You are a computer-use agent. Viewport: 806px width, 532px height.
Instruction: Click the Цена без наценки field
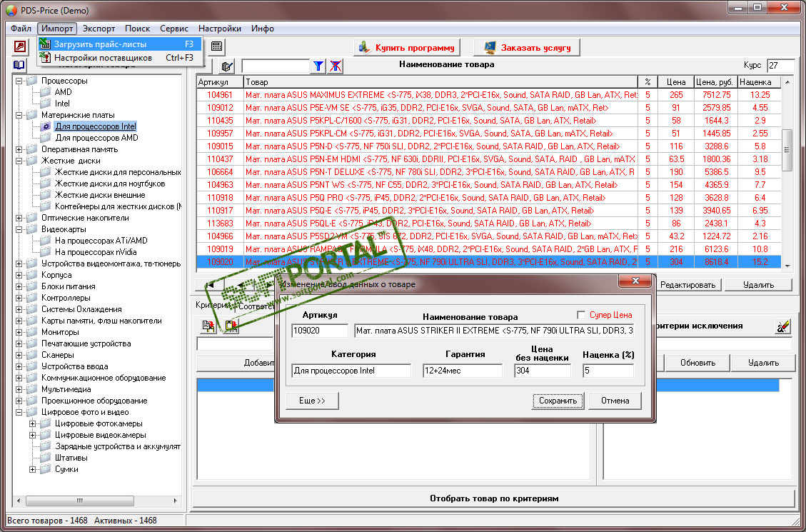[543, 371]
